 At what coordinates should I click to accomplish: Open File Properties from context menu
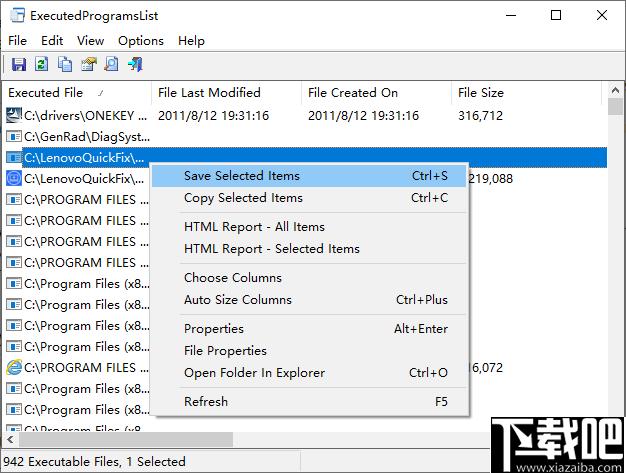pos(309,351)
